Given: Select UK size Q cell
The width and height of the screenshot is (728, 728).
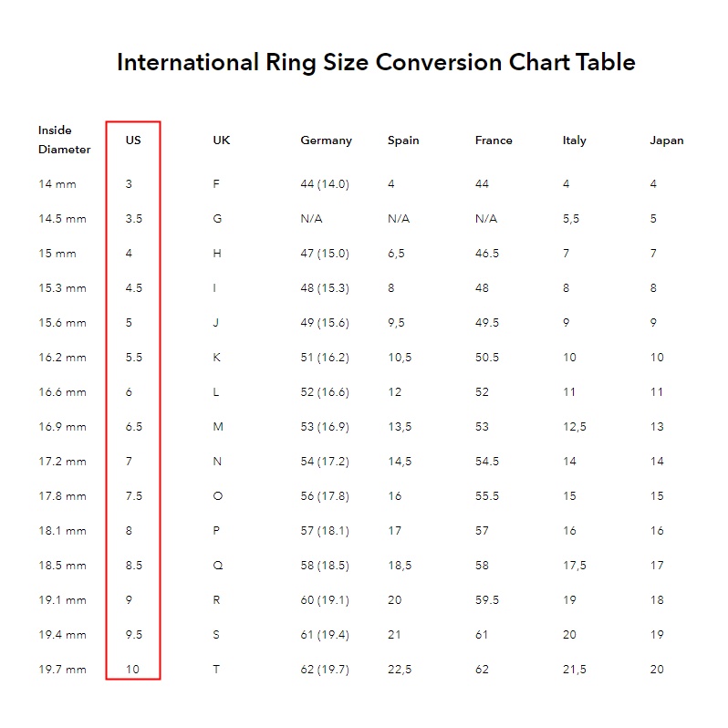Looking at the screenshot, I should click(x=218, y=566).
